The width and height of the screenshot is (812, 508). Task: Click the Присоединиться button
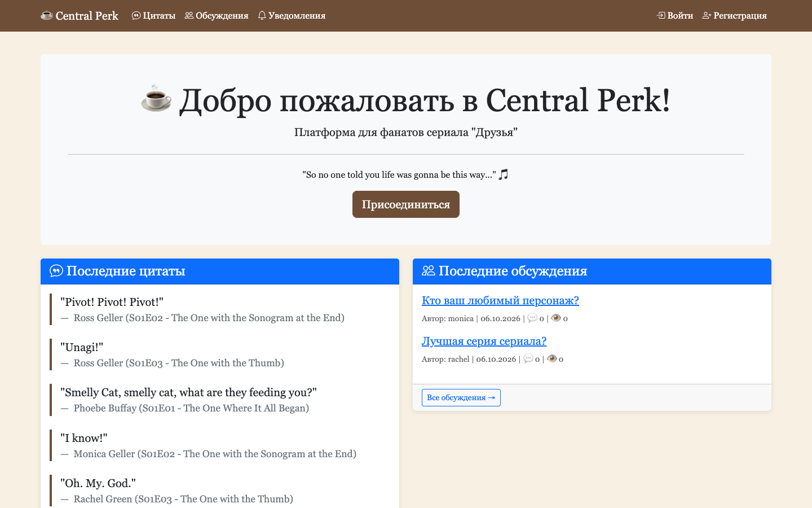[x=406, y=204]
